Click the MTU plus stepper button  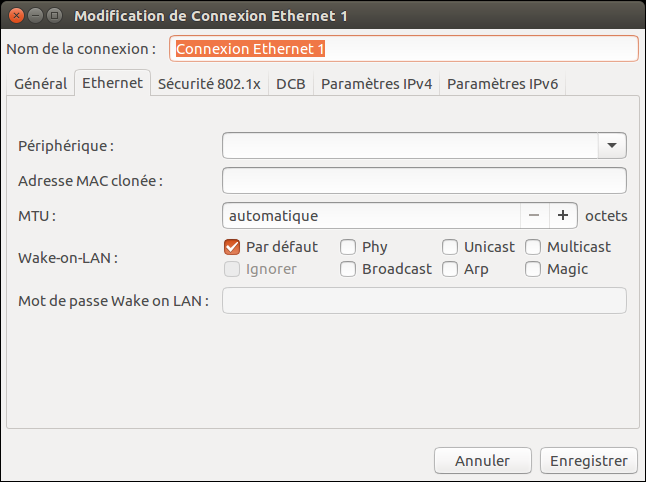click(x=563, y=215)
